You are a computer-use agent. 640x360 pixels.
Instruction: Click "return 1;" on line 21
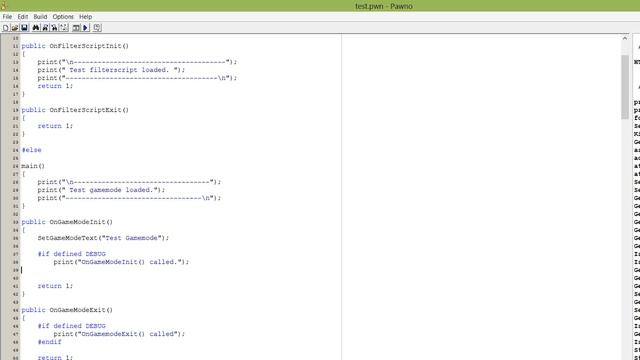click(55, 126)
